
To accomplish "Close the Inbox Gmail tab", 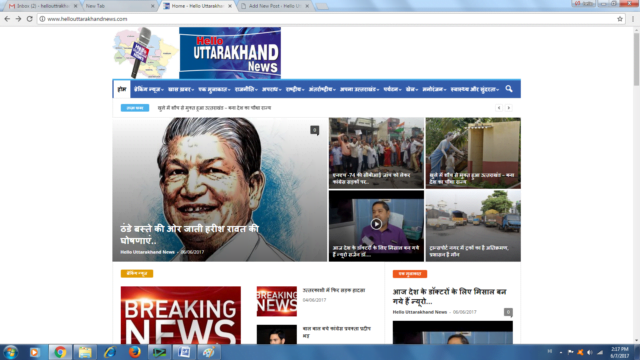I will 75,6.
